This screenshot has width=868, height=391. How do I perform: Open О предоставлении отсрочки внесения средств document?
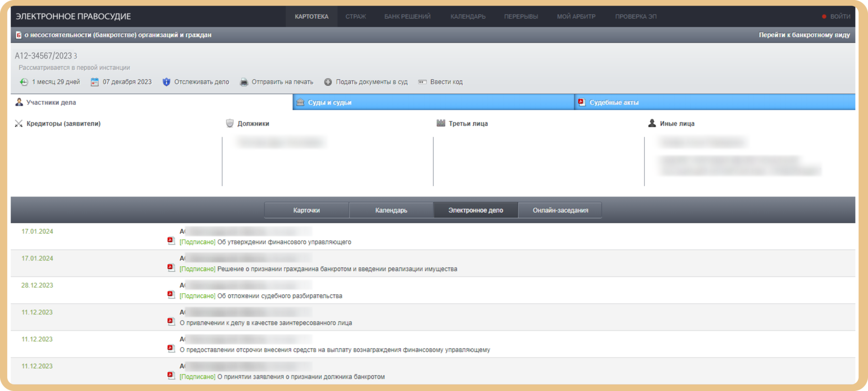click(335, 350)
